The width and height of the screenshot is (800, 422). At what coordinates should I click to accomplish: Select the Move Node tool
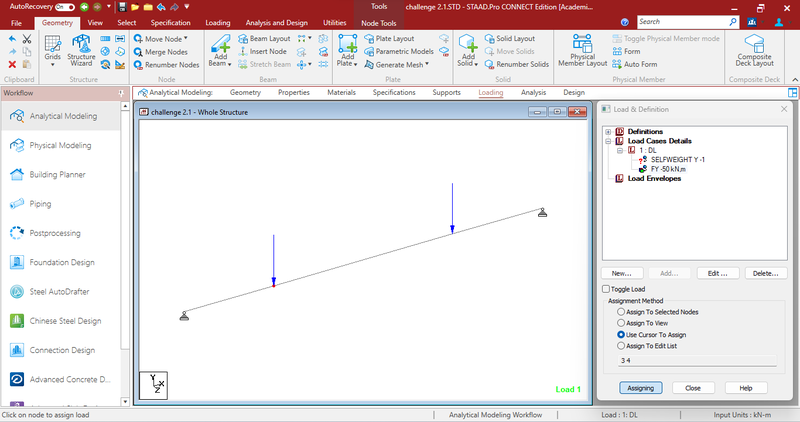(158, 39)
